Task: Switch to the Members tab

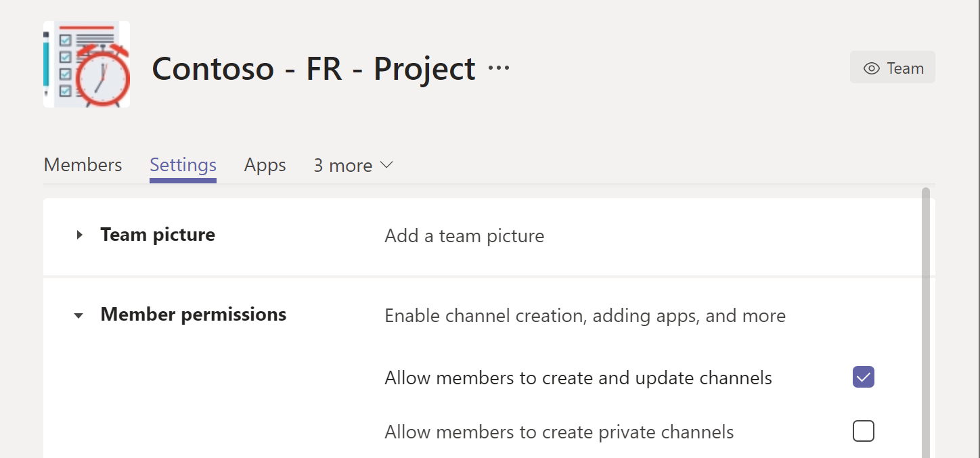Action: [x=83, y=165]
